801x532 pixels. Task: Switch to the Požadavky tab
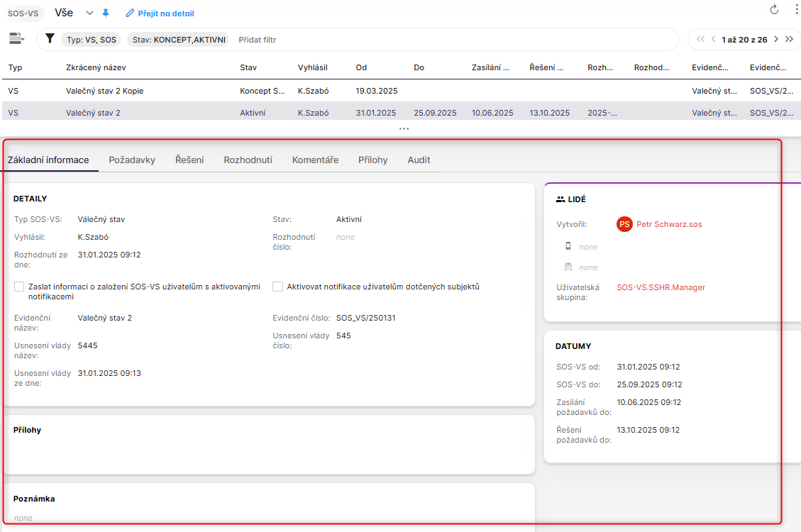tap(132, 160)
